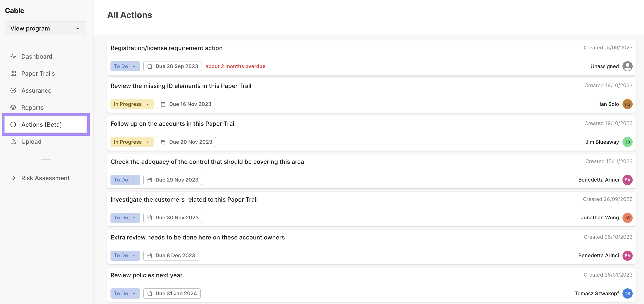
Task: Click Han Solo's HS avatar
Action: tap(627, 104)
